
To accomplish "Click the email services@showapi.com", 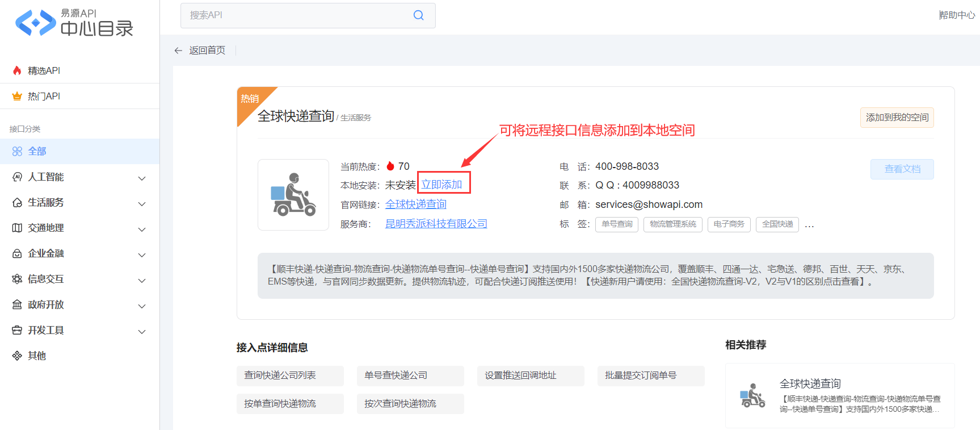I will coord(649,204).
